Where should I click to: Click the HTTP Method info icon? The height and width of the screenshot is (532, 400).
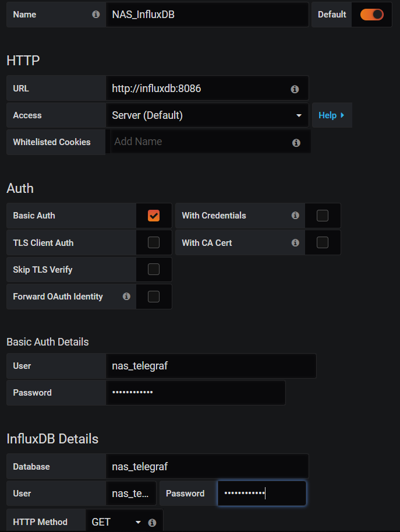[x=153, y=523]
